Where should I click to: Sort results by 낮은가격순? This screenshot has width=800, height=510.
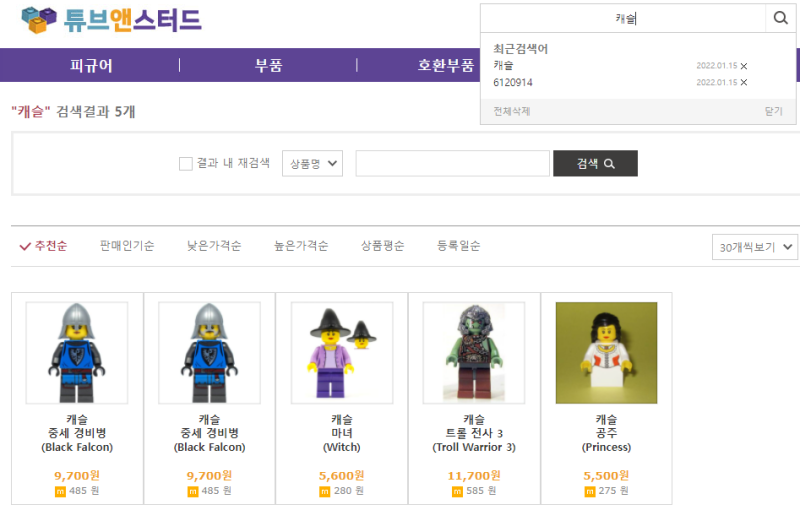[x=214, y=246]
